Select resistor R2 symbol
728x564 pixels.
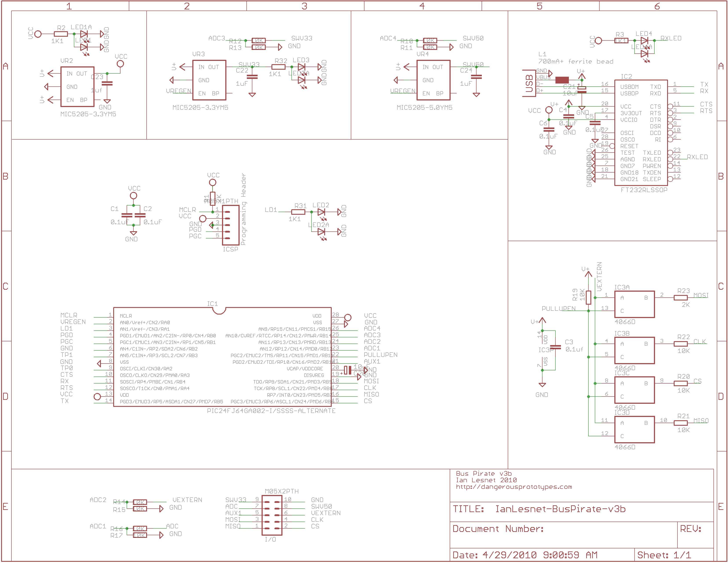[x=61, y=34]
